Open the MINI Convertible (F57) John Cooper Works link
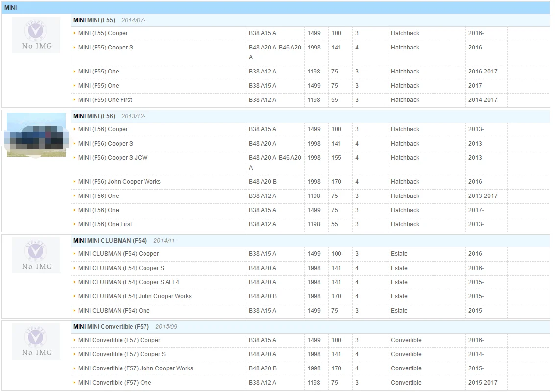The width and height of the screenshot is (555, 392). click(x=135, y=368)
